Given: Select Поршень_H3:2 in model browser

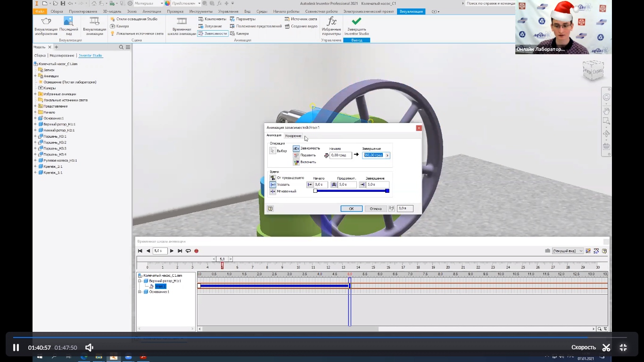Looking at the screenshot, I should coord(55,142).
